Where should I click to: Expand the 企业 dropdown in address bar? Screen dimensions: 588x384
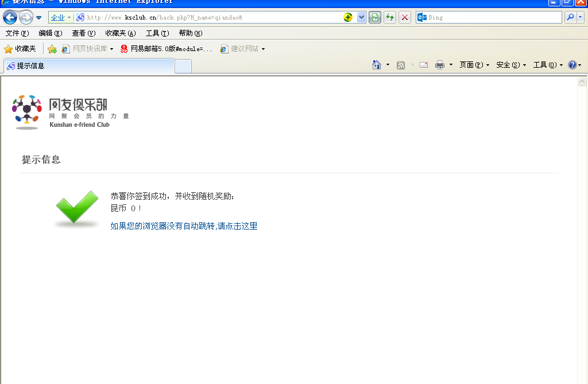[61, 17]
